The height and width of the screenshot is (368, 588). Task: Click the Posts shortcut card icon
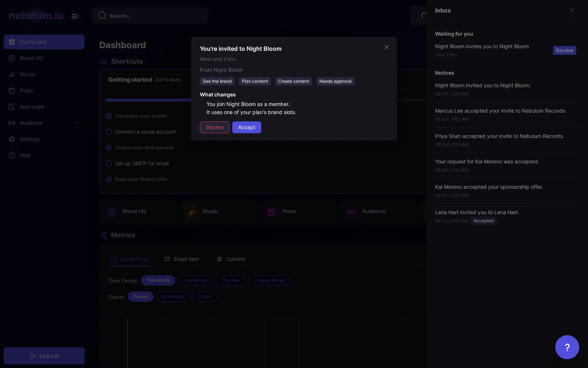point(272,212)
